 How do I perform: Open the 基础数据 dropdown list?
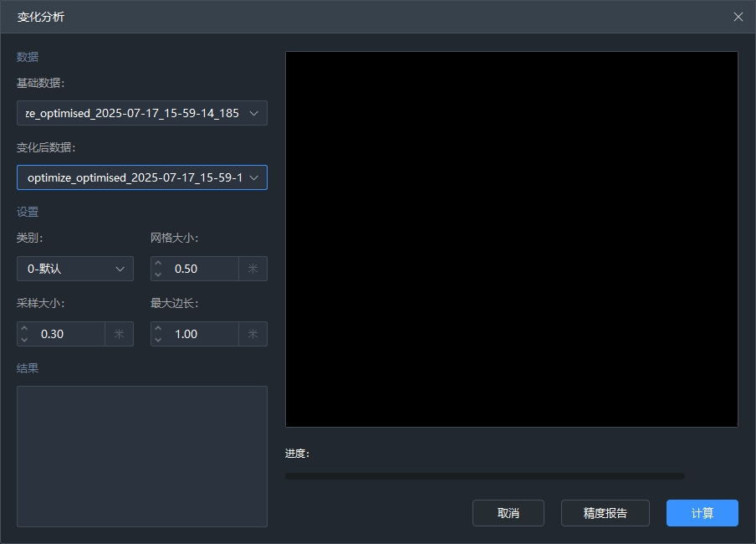[142, 113]
